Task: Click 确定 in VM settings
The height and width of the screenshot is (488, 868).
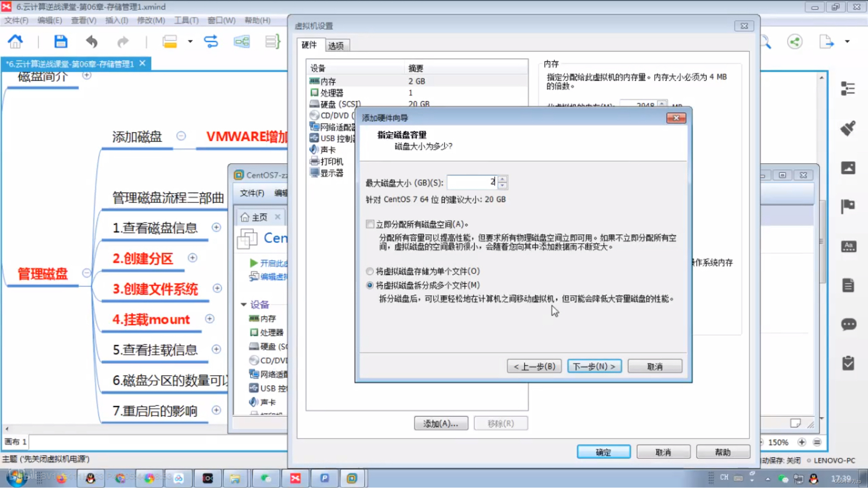Action: pos(603,452)
